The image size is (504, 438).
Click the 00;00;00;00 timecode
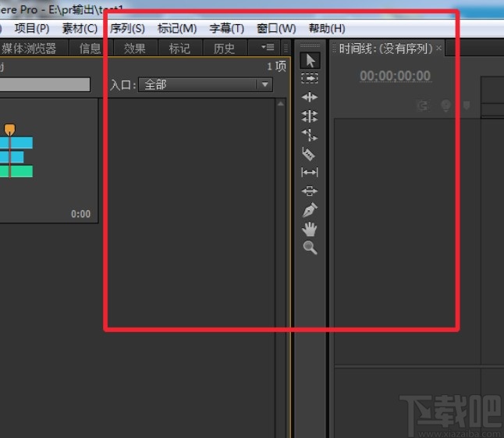(x=396, y=77)
